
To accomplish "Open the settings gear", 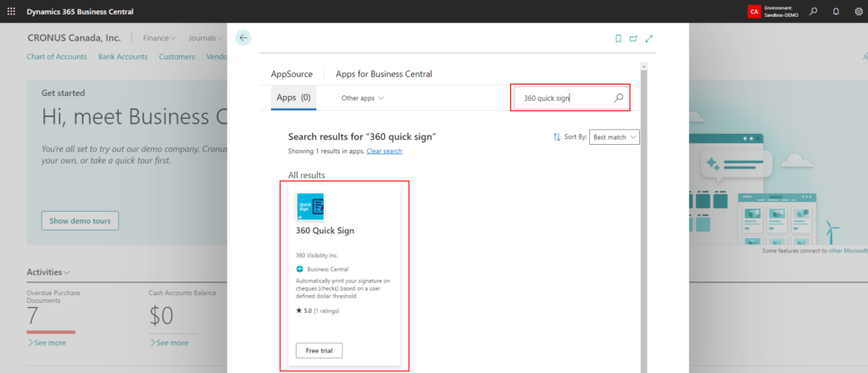I will 859,11.
